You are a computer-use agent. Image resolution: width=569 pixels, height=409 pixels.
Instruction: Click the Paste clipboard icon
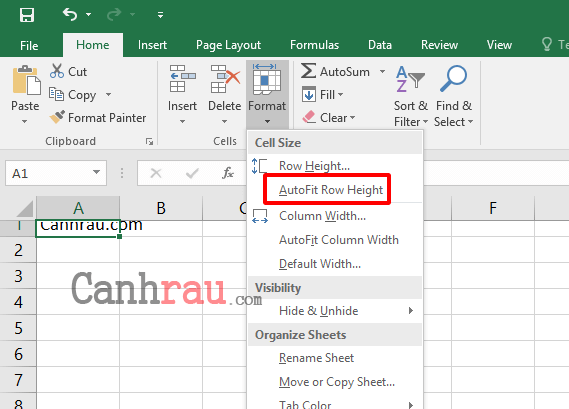click(26, 80)
